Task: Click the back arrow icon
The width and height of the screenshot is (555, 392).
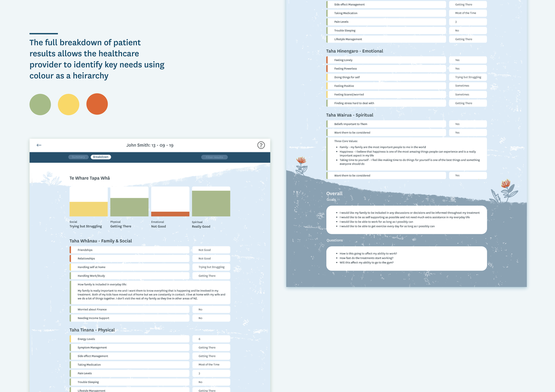Action: 39,145
